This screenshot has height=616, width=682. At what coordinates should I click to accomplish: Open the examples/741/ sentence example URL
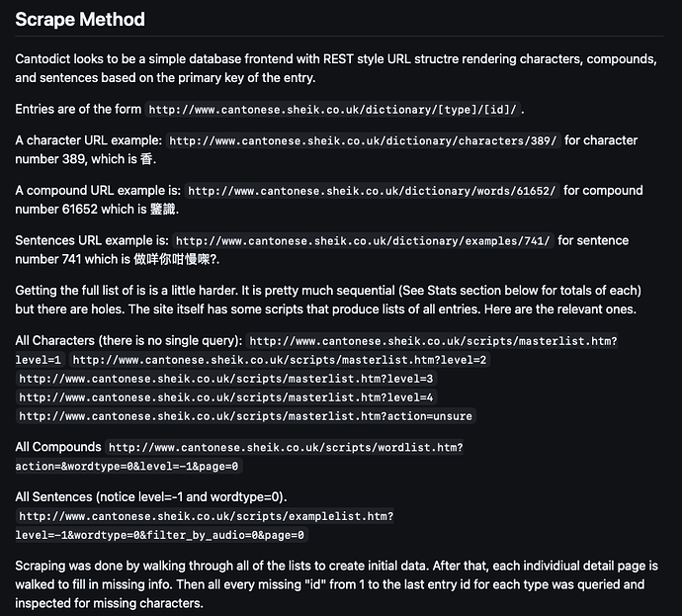tap(363, 241)
